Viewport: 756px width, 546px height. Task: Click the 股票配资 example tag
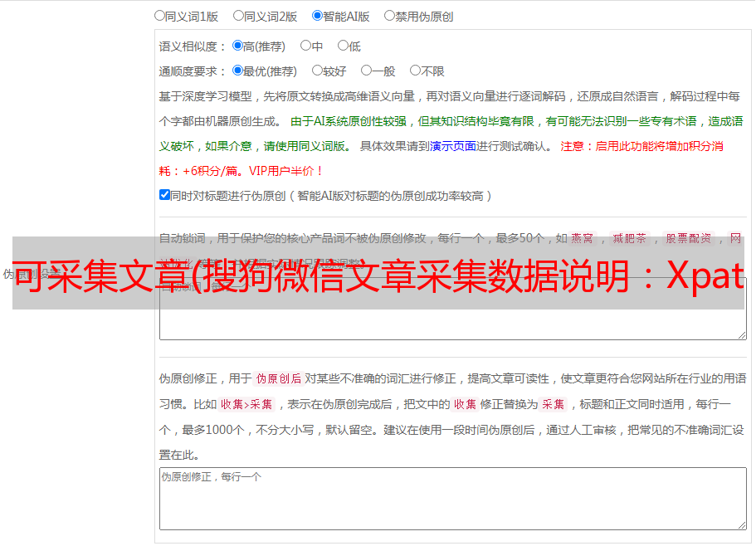[689, 238]
